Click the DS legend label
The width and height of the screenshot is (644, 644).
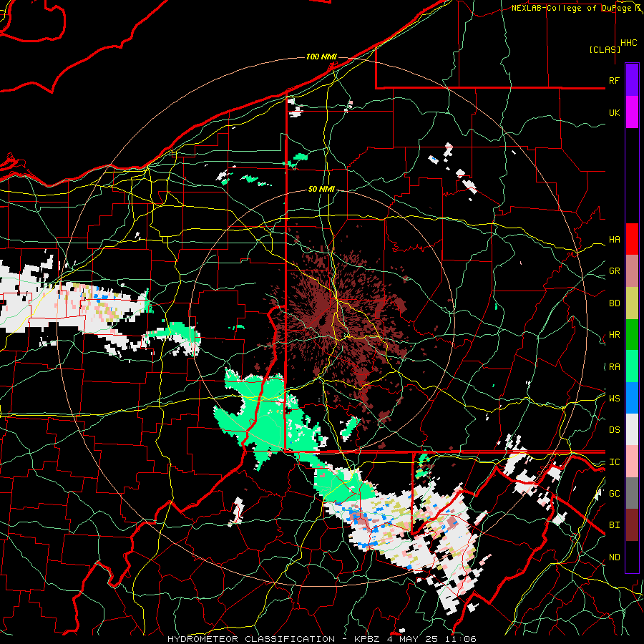pos(614,430)
